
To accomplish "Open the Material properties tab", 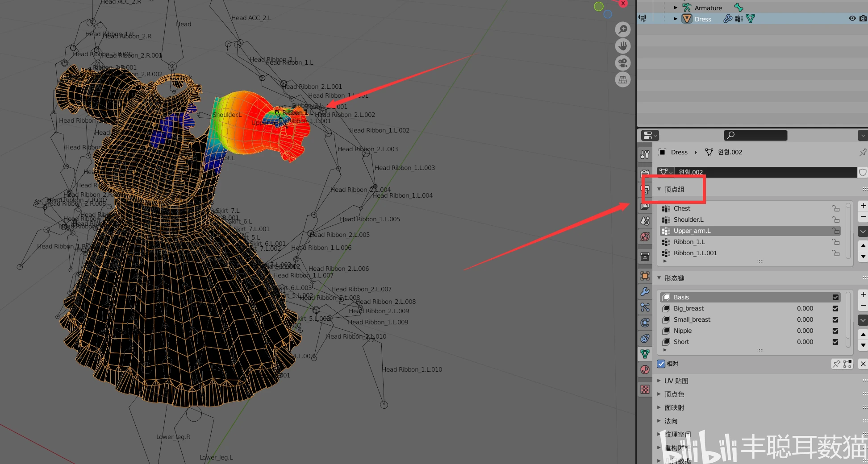I will pos(645,369).
